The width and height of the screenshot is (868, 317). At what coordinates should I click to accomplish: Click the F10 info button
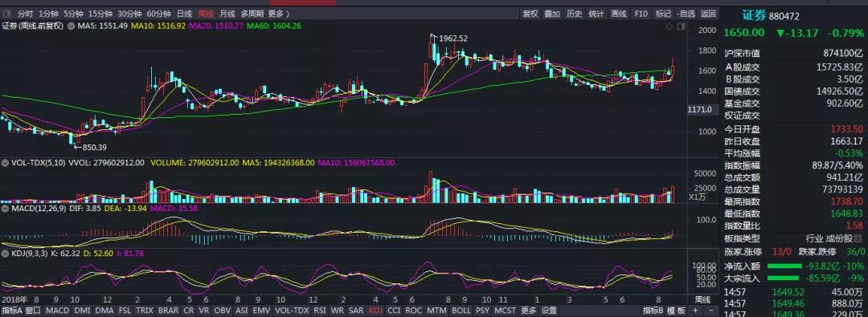641,14
